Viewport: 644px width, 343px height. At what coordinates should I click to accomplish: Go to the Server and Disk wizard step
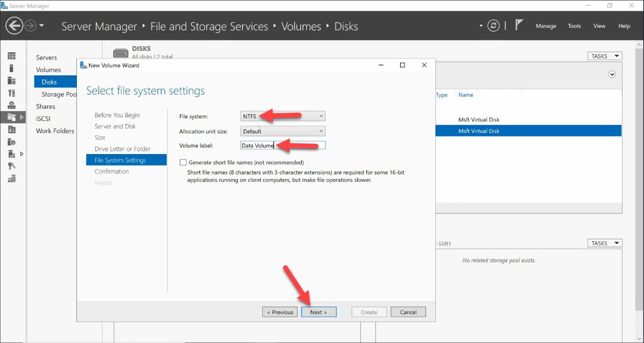coord(115,126)
